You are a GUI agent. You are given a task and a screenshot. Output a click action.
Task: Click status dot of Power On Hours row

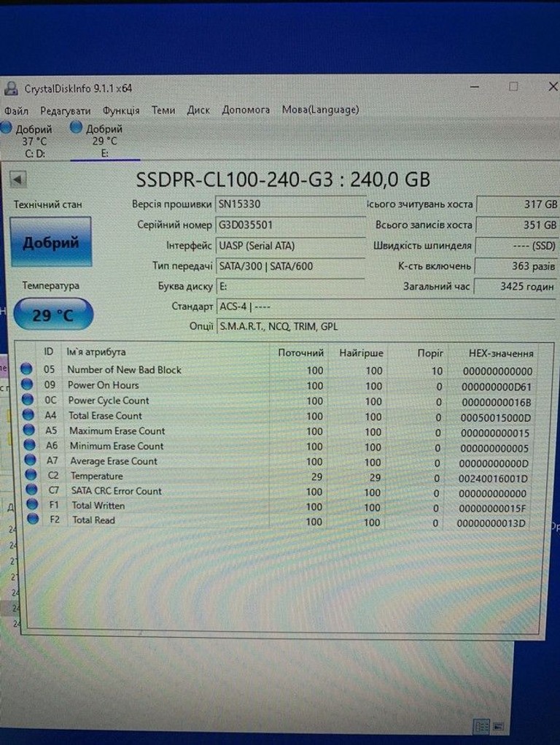point(27,385)
